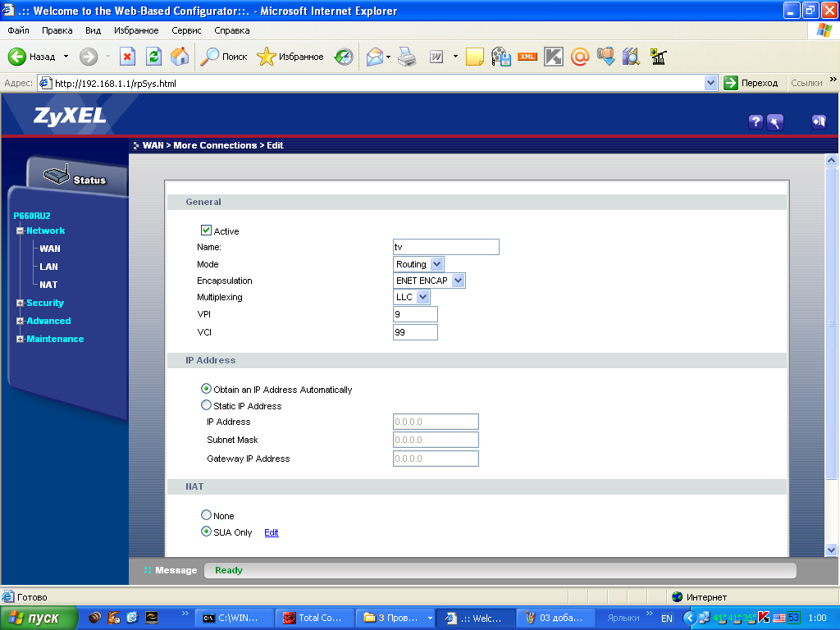Toggle the Active checkbox

click(206, 231)
